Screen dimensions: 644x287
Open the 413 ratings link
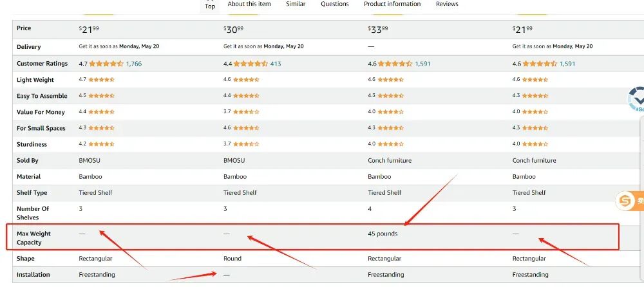tap(276, 64)
